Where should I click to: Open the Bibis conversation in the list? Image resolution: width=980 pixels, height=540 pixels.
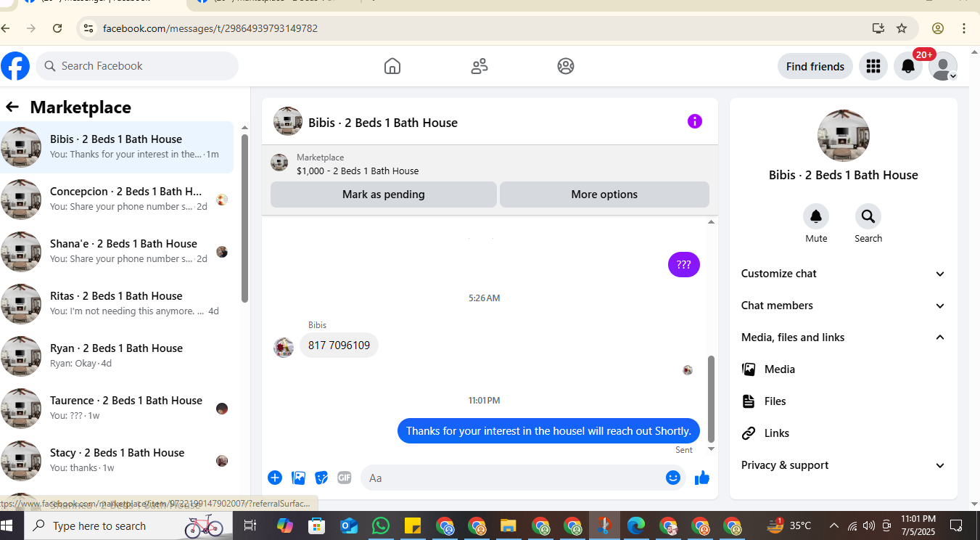pos(118,147)
